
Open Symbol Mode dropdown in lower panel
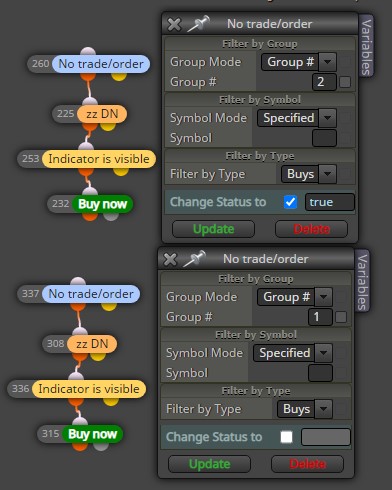point(293,353)
